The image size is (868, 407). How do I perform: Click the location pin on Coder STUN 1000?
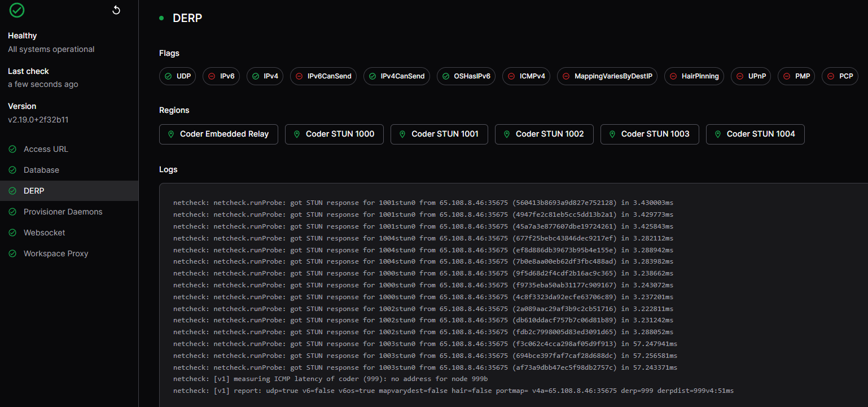297,134
